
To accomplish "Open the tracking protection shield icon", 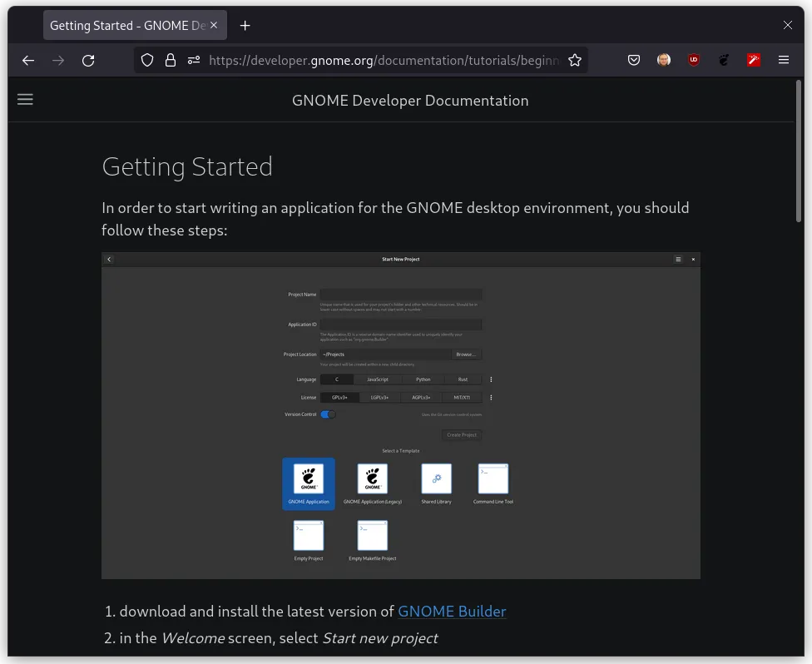I will [147, 60].
